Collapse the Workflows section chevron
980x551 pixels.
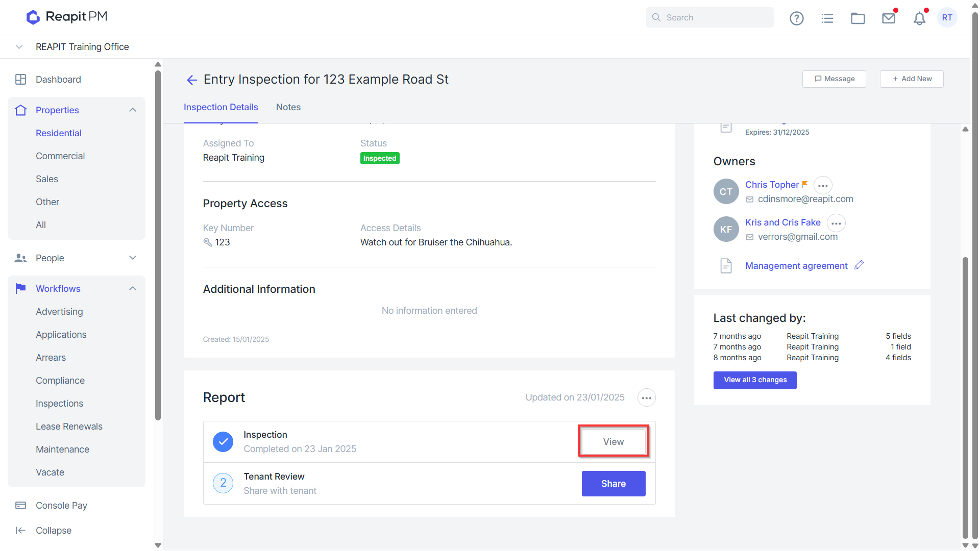pyautogui.click(x=133, y=289)
